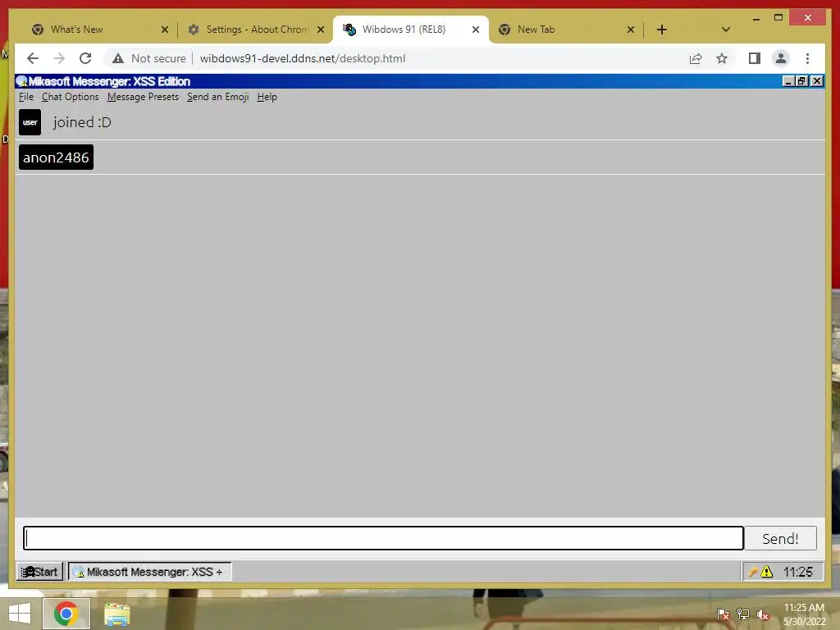Click Chrome icon in Windows taskbar

[66, 614]
